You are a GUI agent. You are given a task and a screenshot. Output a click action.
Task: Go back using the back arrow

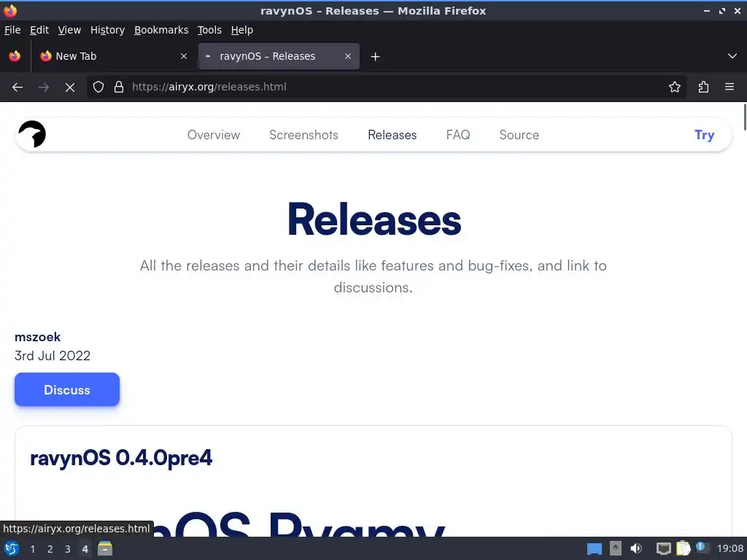[18, 87]
